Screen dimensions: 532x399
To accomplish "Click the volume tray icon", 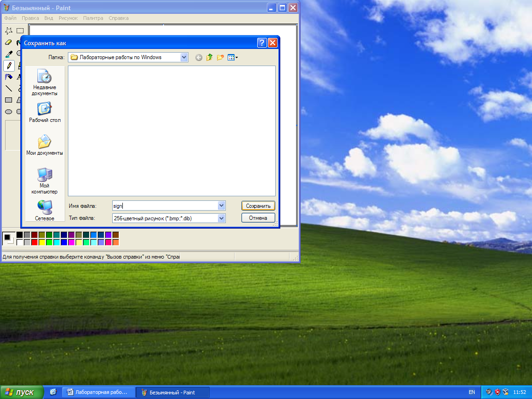I will 489,392.
